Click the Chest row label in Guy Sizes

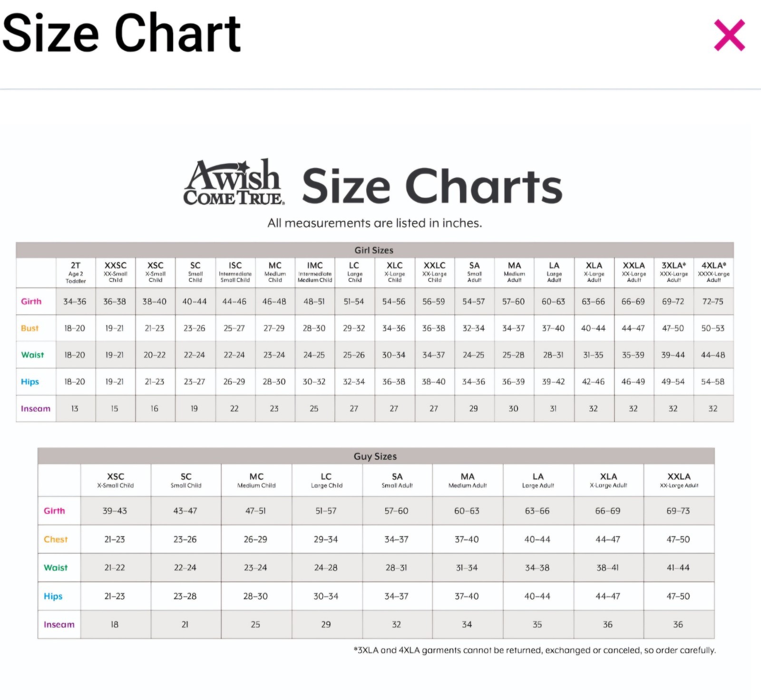56,539
